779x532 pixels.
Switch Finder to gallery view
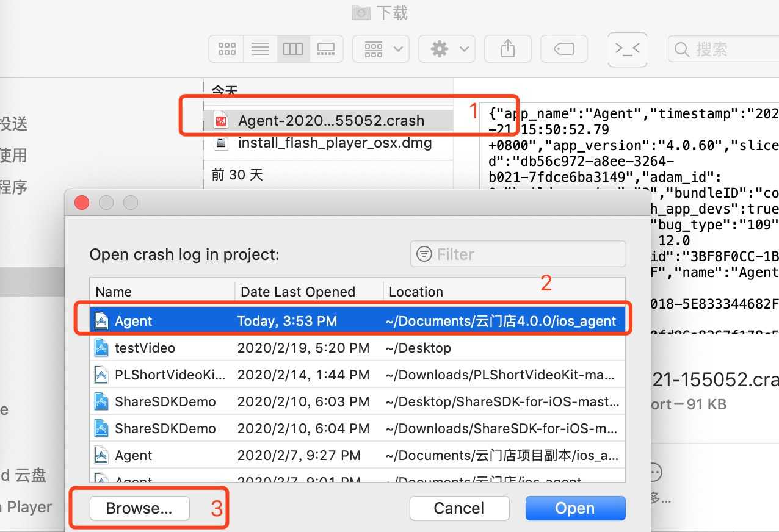tap(326, 49)
